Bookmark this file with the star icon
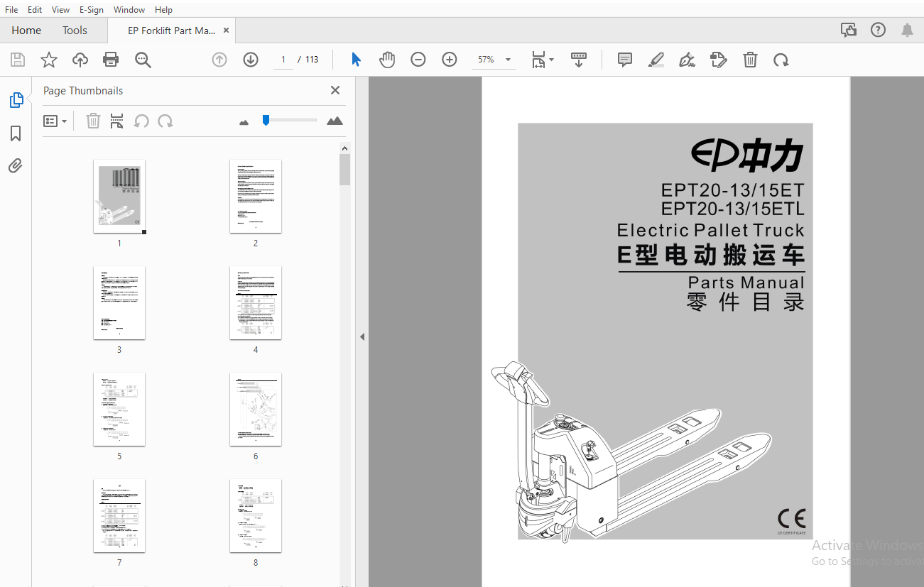 coord(49,60)
